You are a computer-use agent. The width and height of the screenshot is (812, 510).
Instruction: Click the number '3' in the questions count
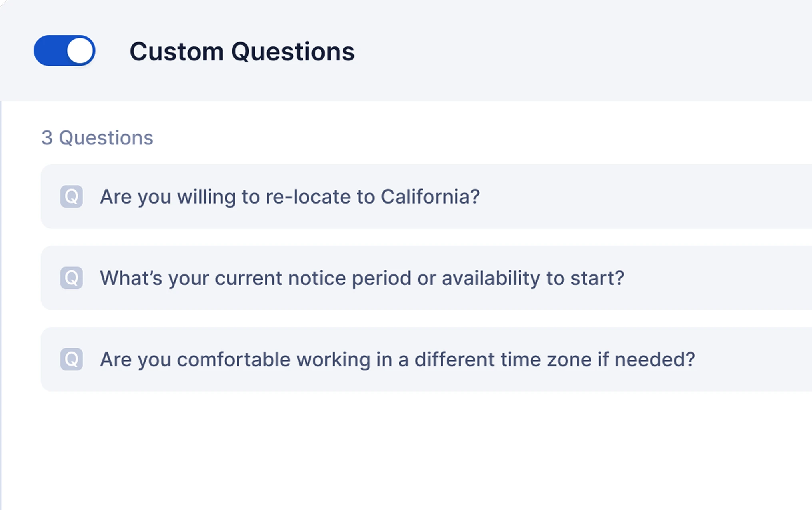tap(47, 138)
